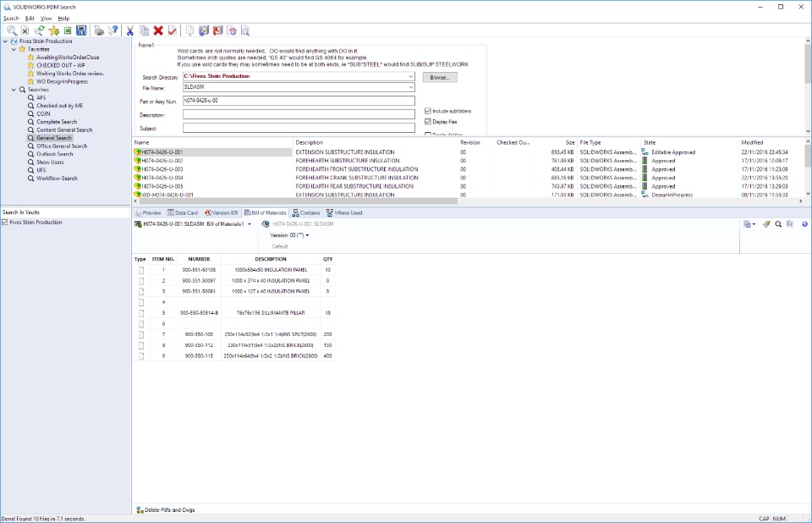
Task: Open the CHECKED OUT - WP favorite
Action: pyautogui.click(x=61, y=65)
